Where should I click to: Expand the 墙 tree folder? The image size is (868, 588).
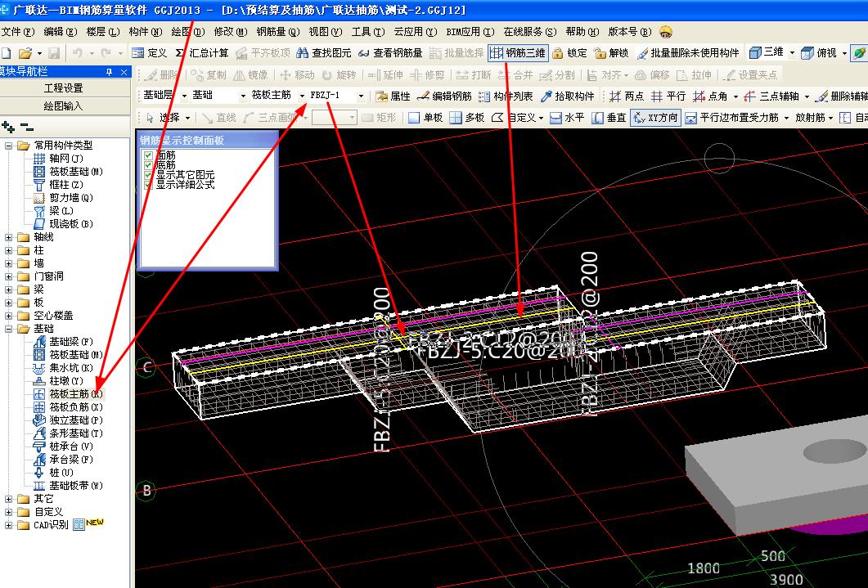(x=8, y=263)
